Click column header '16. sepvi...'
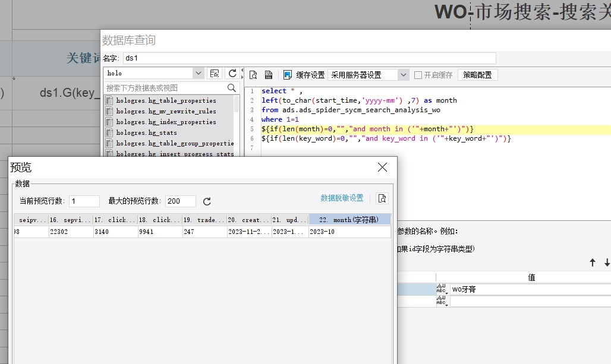This screenshot has width=611, height=364. (71, 220)
